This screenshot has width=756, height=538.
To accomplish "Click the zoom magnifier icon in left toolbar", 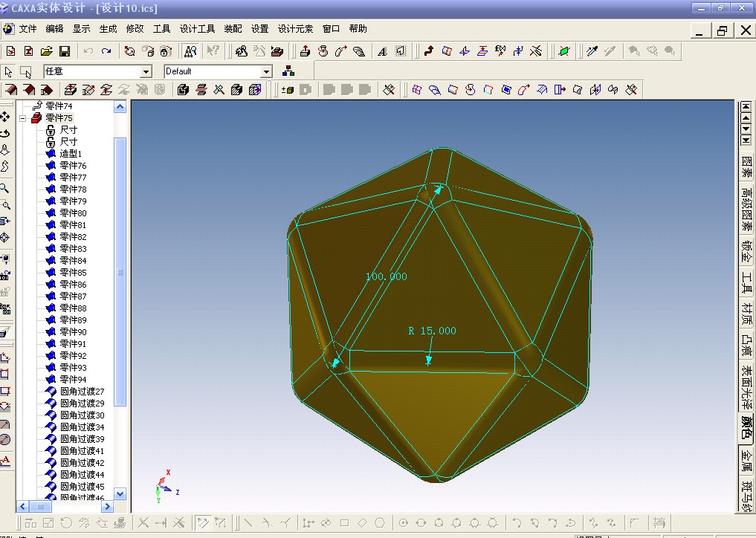I will (x=4, y=188).
